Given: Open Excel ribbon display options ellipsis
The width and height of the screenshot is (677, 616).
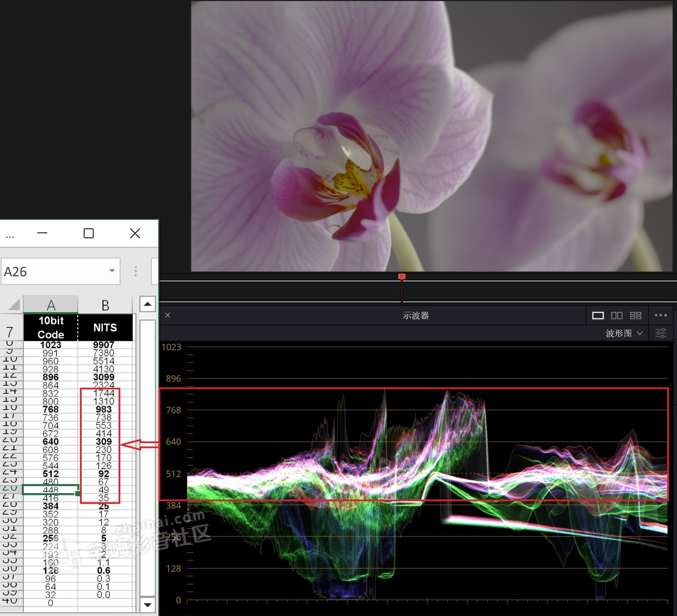Looking at the screenshot, I should 10,236.
